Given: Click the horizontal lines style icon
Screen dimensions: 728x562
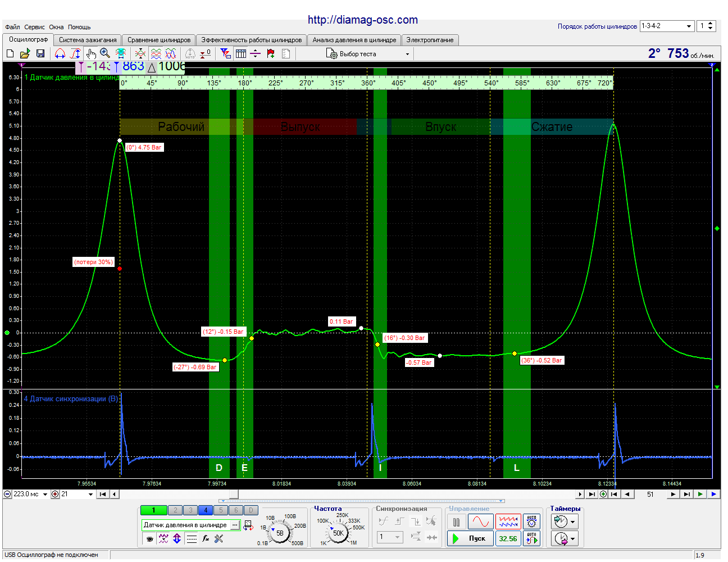Looking at the screenshot, I should tap(192, 538).
